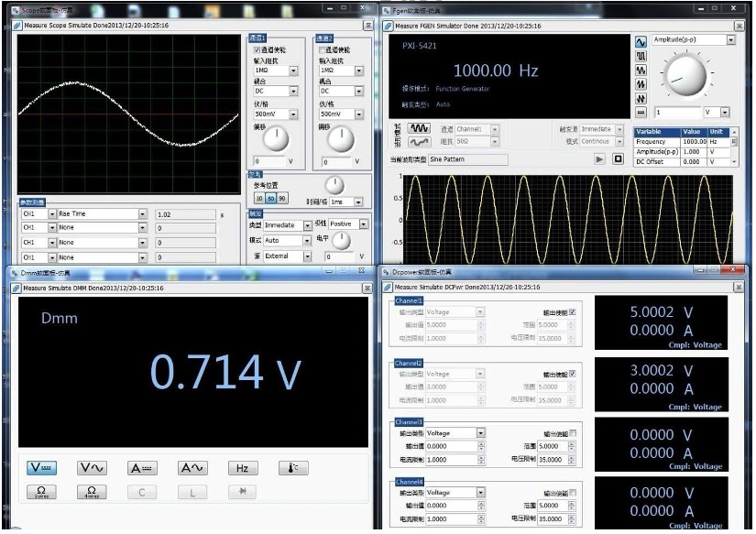
Task: Select AC voltage measurement mode on DMM
Action: coord(92,468)
